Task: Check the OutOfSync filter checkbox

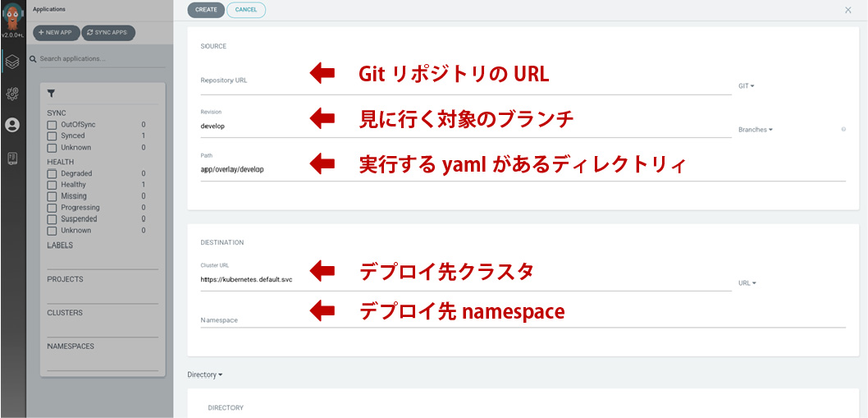Action: pos(53,125)
